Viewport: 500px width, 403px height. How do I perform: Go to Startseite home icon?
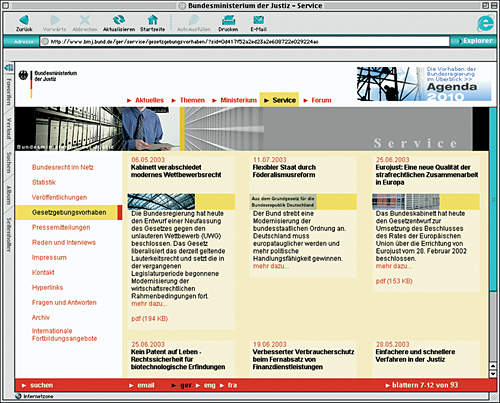point(153,20)
